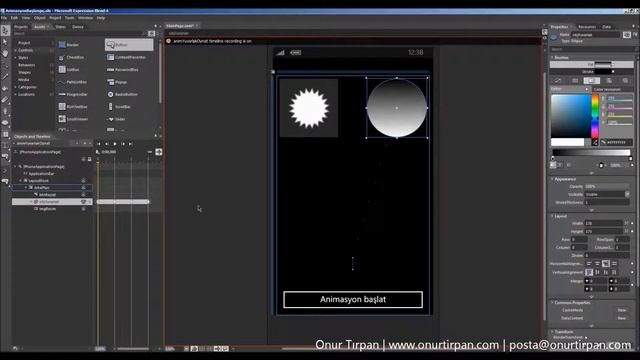Collapse the Brushes section
Screen dimensions: 640x360
click(x=552, y=58)
